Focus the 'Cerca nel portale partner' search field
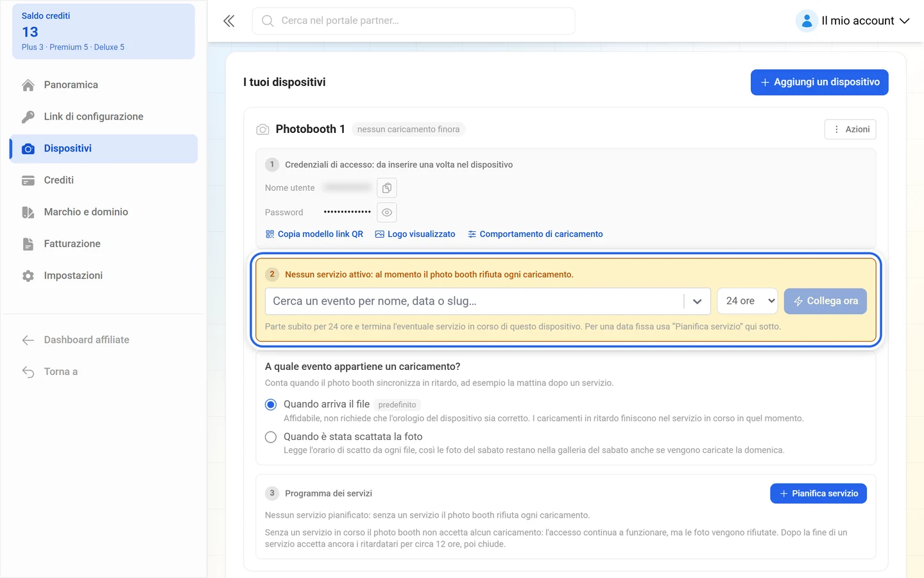924x578 pixels. 413,21
